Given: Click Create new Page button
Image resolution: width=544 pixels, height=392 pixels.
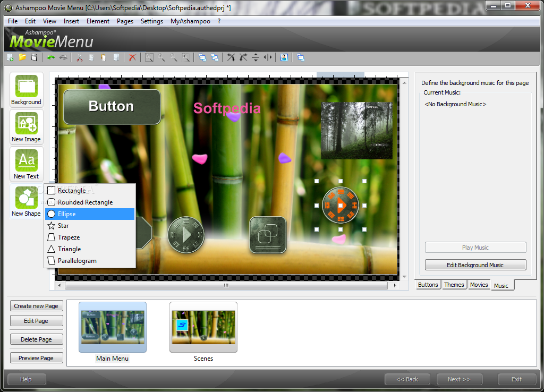Looking at the screenshot, I should point(36,306).
